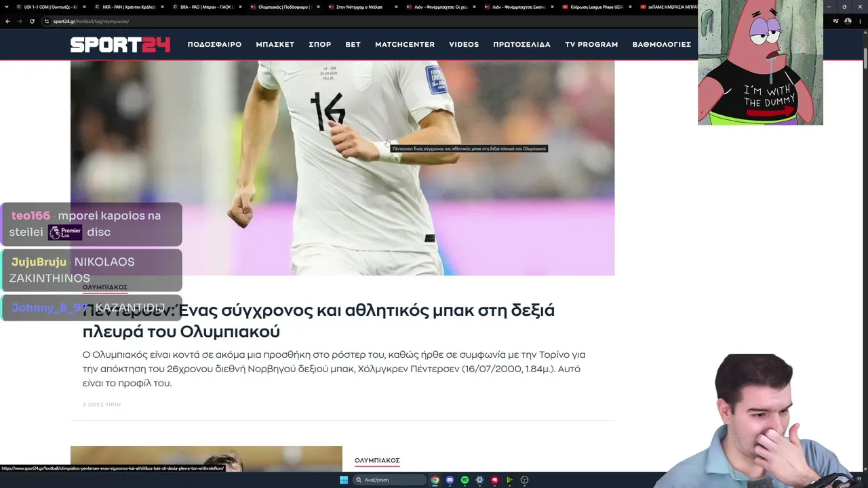Open the Πέντερσεν article headline
This screenshot has width=868, height=488.
319,321
